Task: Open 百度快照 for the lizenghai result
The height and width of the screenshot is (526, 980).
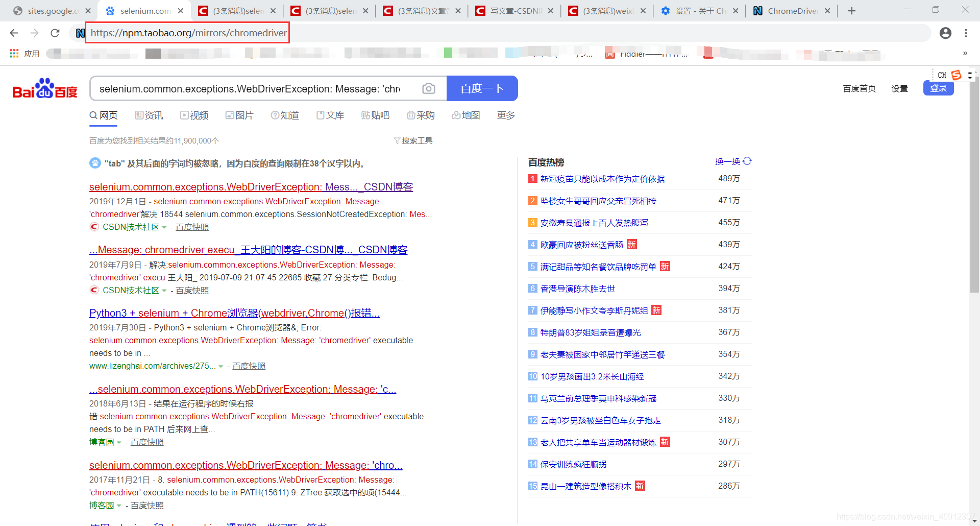Action: (249, 366)
